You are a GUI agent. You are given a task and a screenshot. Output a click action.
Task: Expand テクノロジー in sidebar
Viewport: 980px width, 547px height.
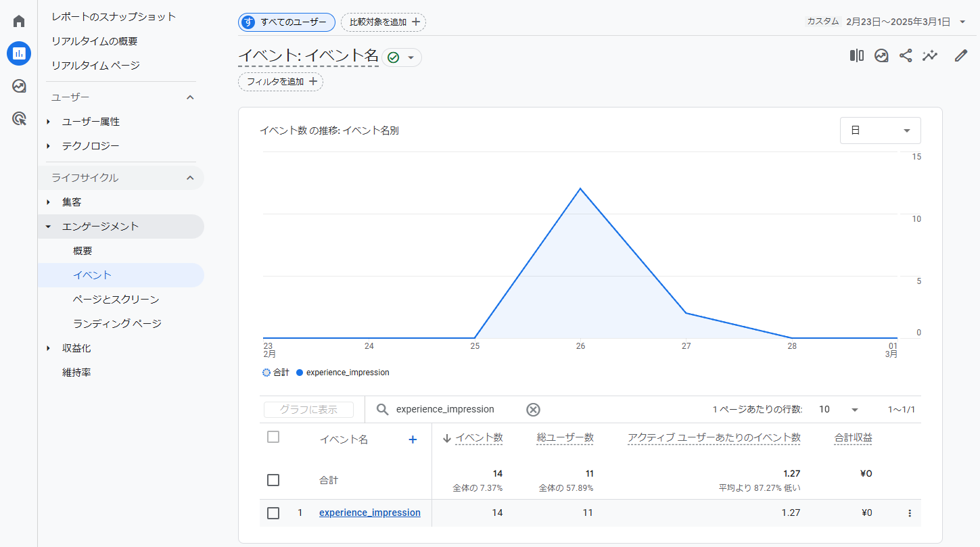click(48, 146)
